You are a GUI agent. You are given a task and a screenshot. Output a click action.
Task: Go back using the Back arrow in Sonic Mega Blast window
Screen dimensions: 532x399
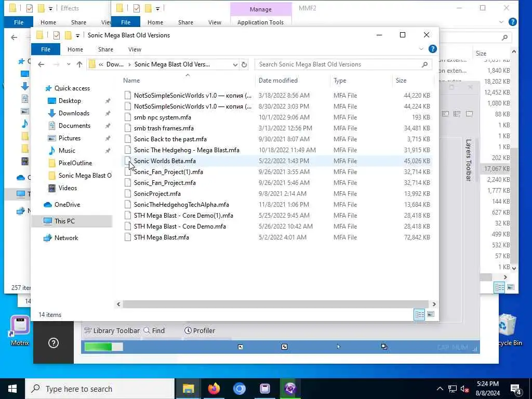pos(41,64)
